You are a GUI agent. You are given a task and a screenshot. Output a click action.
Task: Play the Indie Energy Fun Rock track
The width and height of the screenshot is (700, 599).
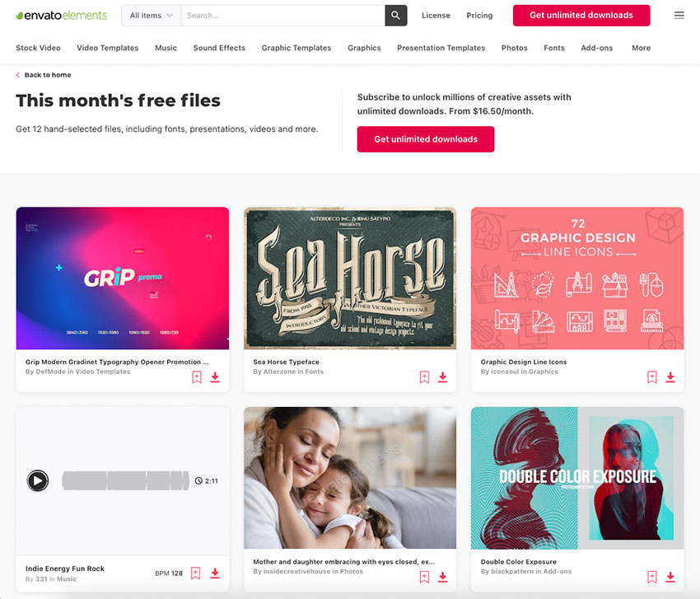coord(38,480)
